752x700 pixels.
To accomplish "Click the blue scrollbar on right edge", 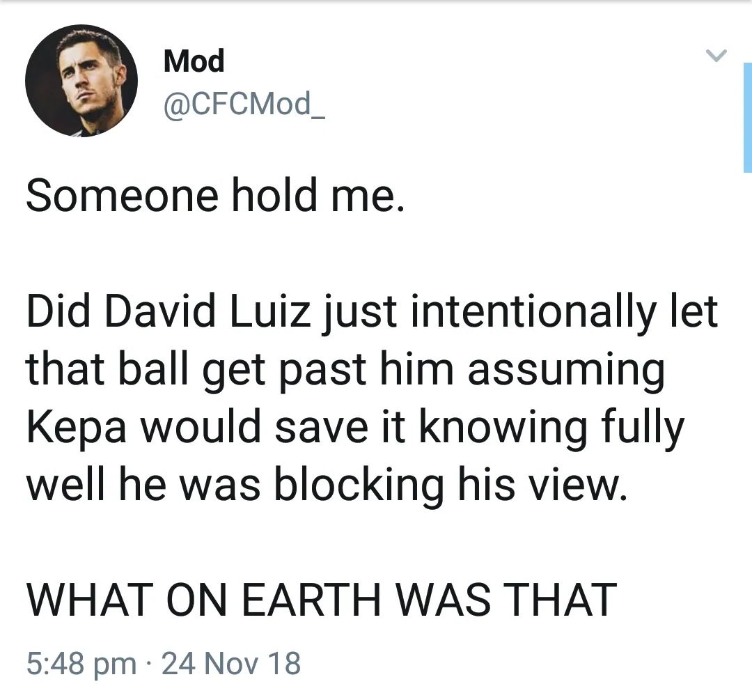I will point(747,117).
